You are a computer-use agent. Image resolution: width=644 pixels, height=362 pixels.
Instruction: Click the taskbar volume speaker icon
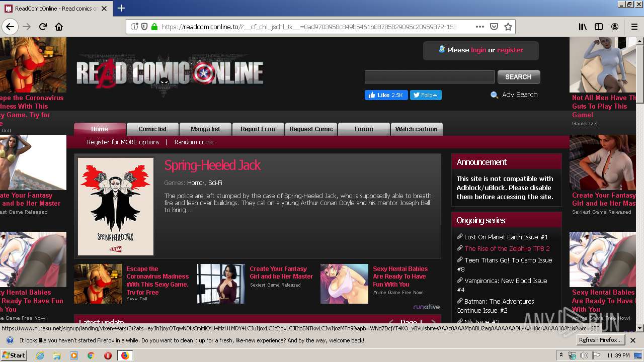(584, 355)
